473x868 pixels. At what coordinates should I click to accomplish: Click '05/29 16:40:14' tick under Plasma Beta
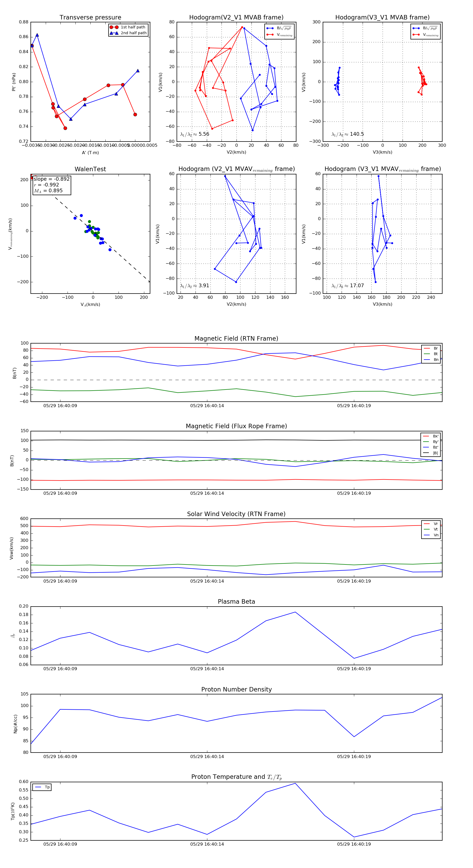[x=207, y=669]
